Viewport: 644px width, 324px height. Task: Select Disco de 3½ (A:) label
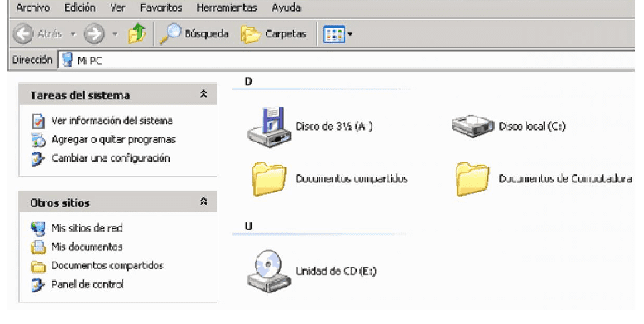click(334, 126)
